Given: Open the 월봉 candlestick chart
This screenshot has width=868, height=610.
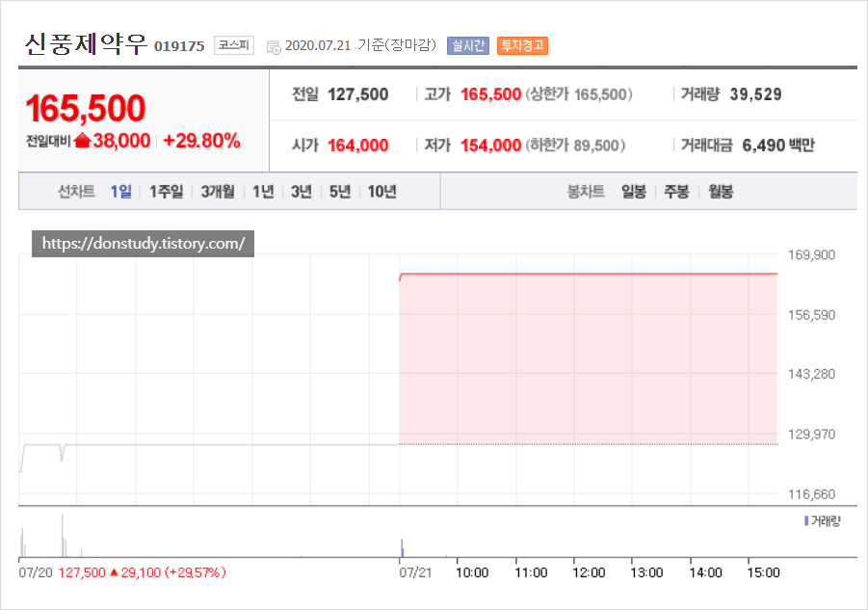Looking at the screenshot, I should click(x=721, y=192).
